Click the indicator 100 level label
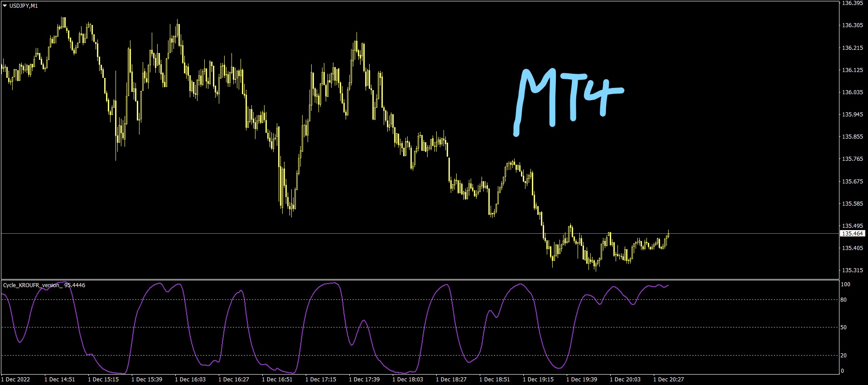Viewport: 868px width, 385px height. 845,284
